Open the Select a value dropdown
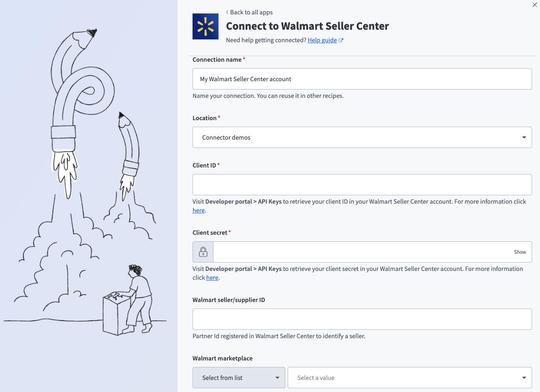 (x=410, y=378)
